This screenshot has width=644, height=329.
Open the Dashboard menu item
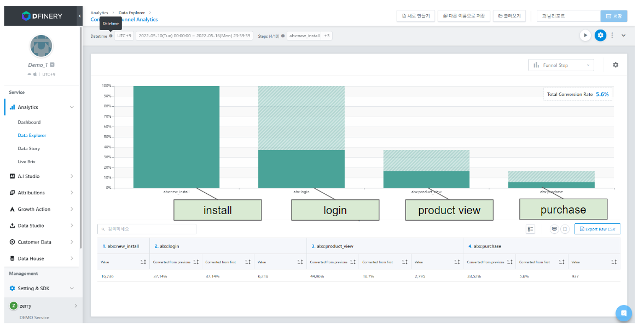(x=29, y=122)
